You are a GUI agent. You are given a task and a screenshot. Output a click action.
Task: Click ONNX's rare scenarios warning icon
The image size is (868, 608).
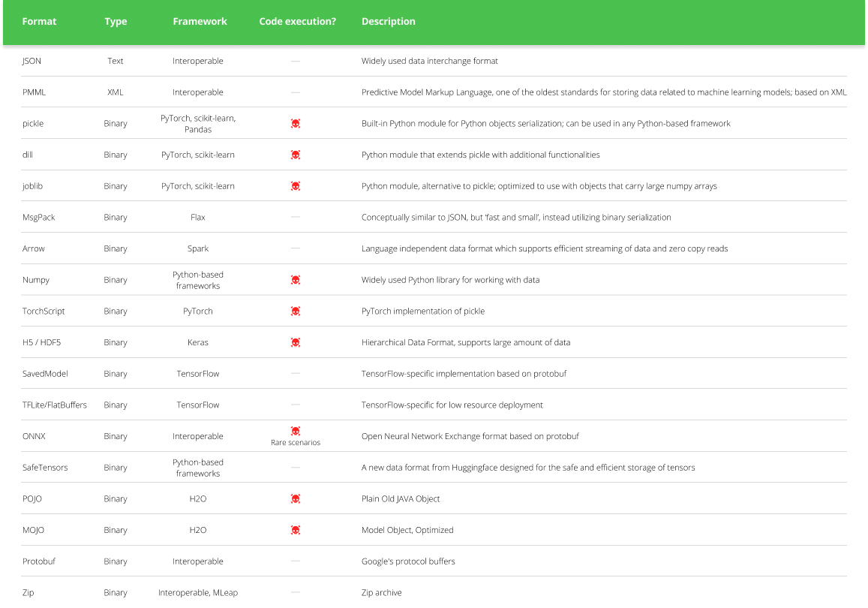click(296, 431)
